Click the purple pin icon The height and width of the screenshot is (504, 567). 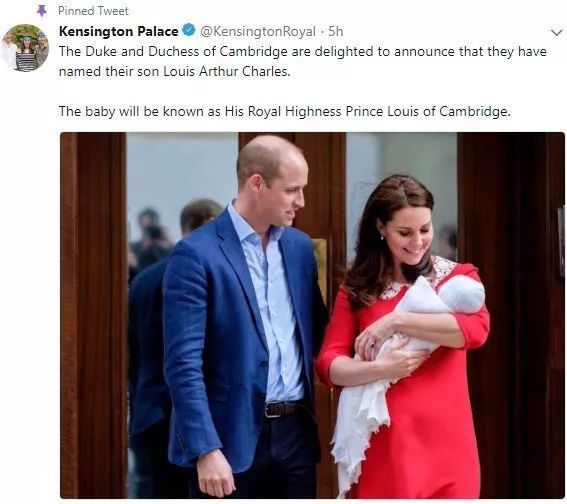(x=42, y=11)
